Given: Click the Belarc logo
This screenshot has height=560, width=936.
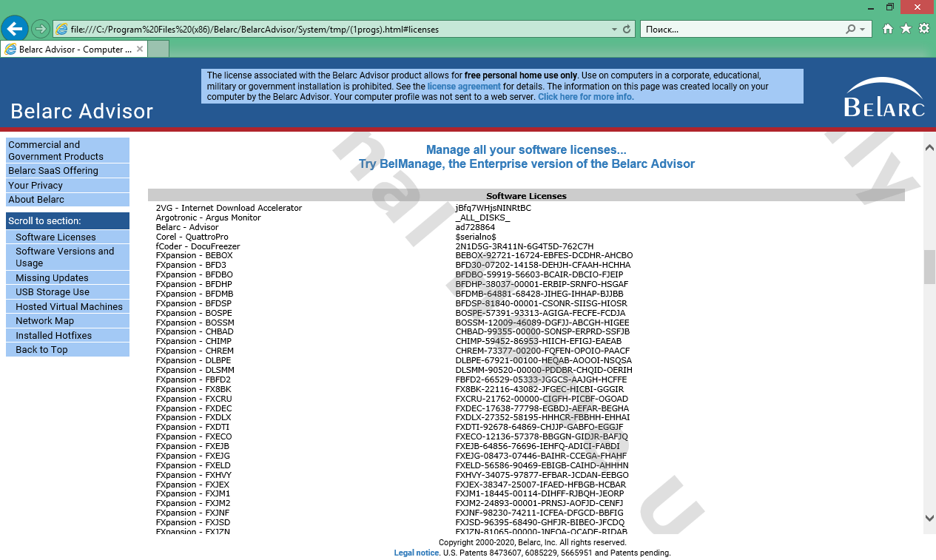Looking at the screenshot, I should 884,97.
